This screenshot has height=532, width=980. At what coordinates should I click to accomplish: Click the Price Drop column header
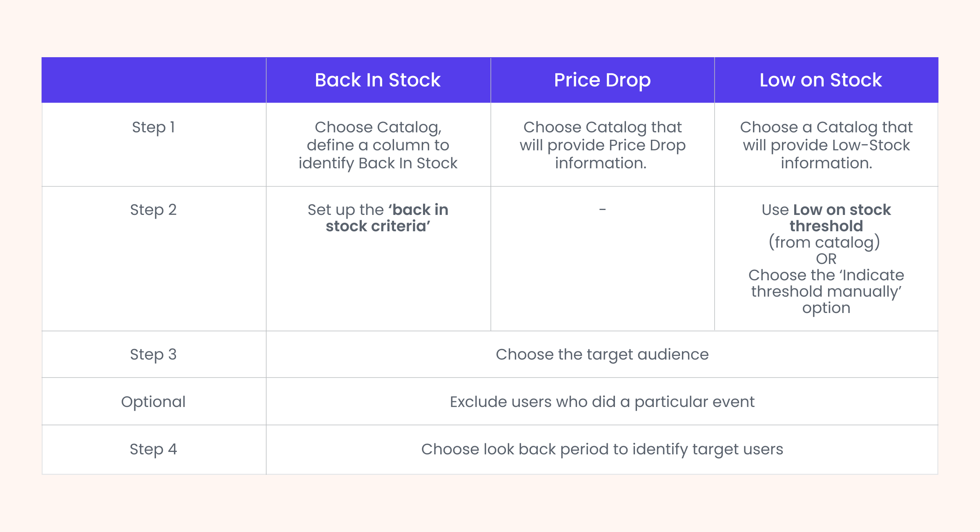602,80
